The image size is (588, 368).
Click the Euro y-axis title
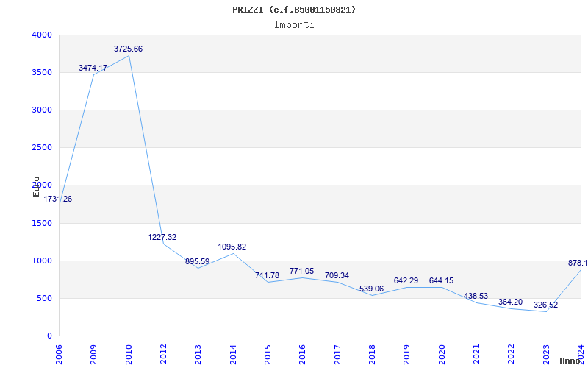[36, 186]
